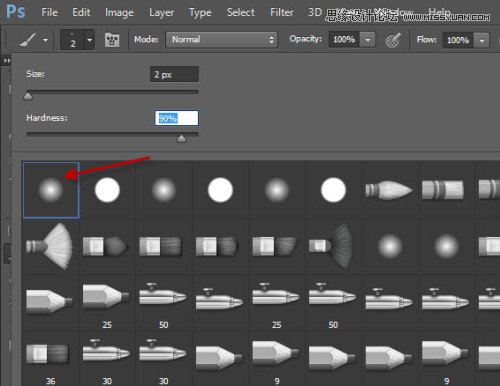Select second soft round brush in second row

[446, 246]
